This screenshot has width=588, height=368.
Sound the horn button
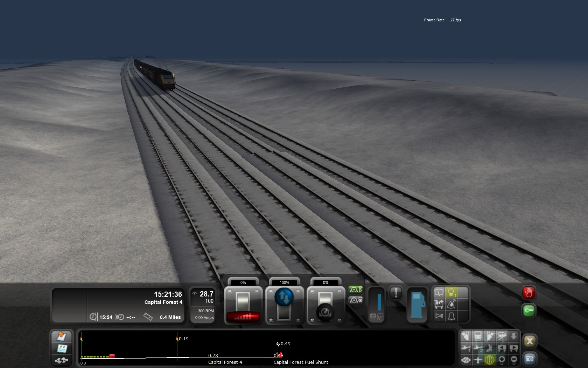tap(439, 316)
